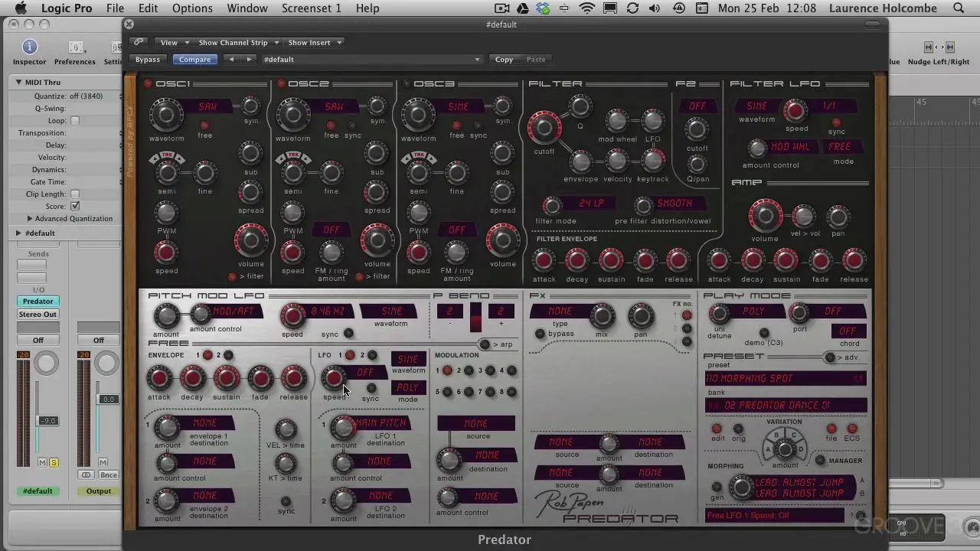Toggle the Clip Length checkbox
The image size is (980, 551).
(x=75, y=194)
